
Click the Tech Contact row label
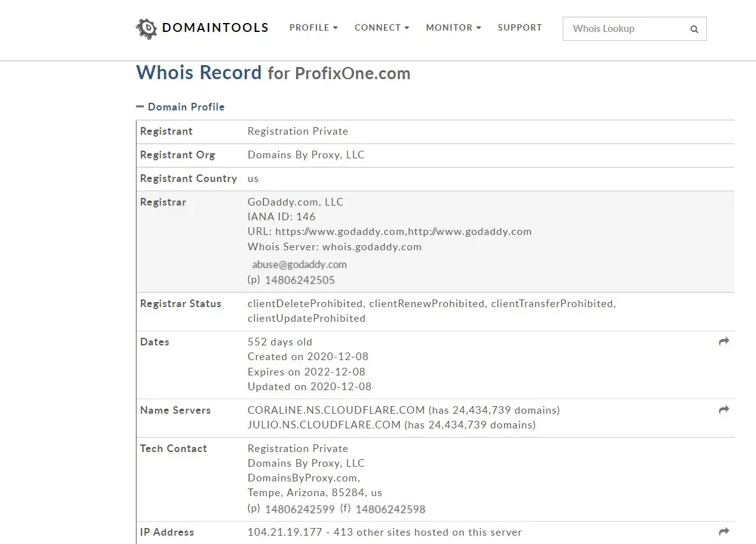tap(173, 448)
